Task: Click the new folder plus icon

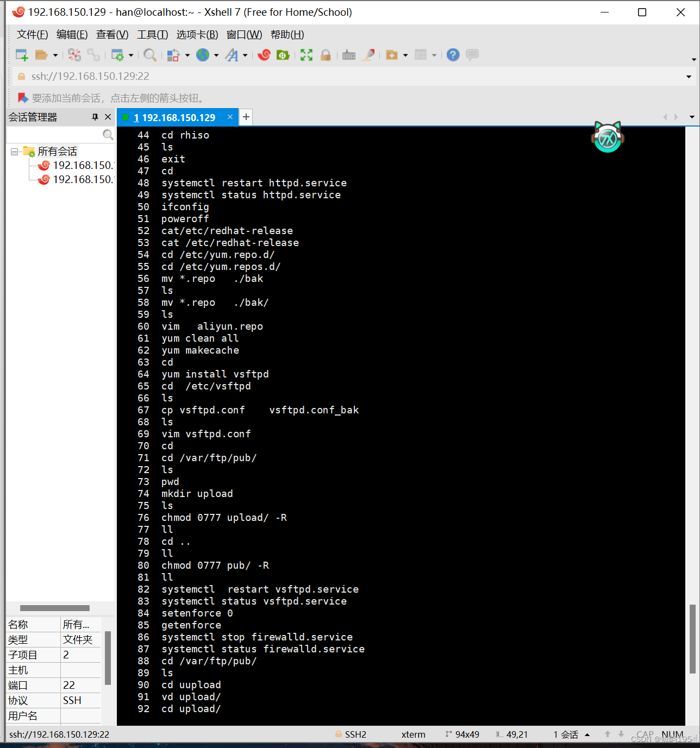Action: tap(392, 55)
